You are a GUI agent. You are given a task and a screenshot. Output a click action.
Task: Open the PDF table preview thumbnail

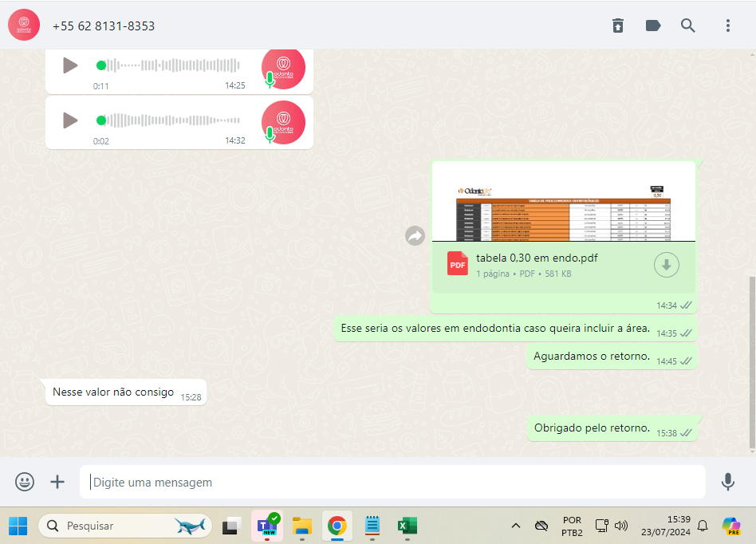(x=564, y=202)
